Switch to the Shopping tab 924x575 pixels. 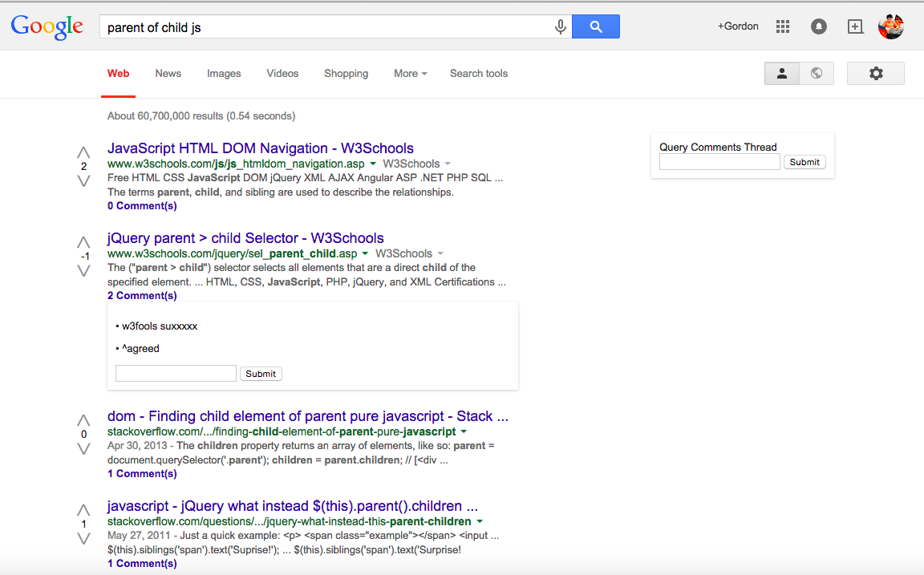tap(346, 74)
